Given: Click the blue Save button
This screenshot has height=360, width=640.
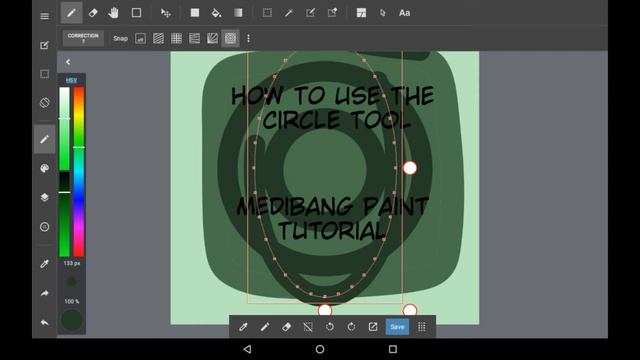Looking at the screenshot, I should (x=397, y=327).
